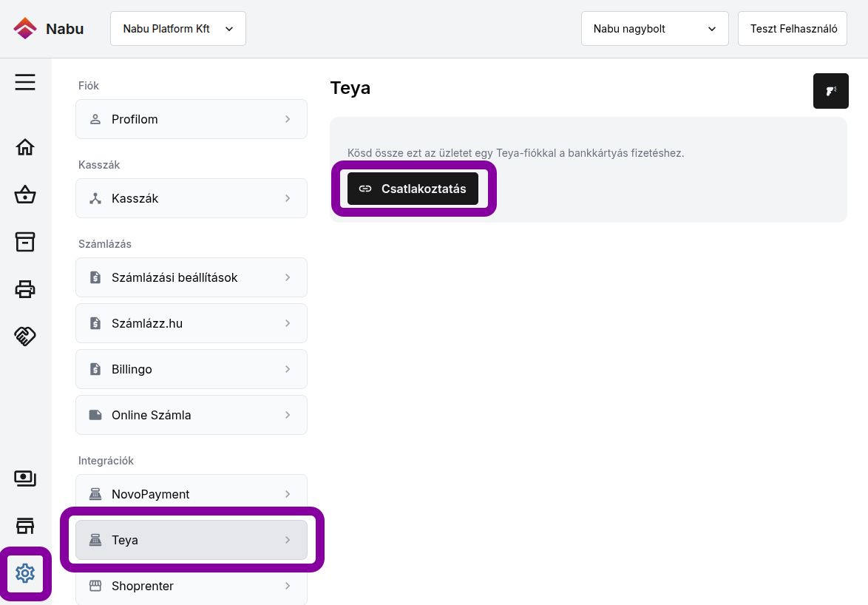Click the shop icon beside Shoprenter
The width and height of the screenshot is (868, 605).
pos(95,586)
